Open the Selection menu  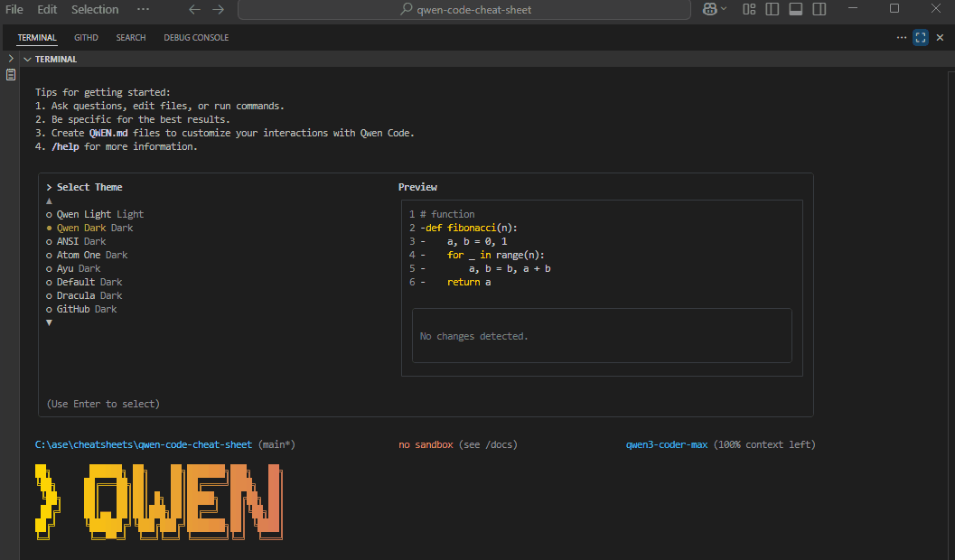(x=95, y=9)
